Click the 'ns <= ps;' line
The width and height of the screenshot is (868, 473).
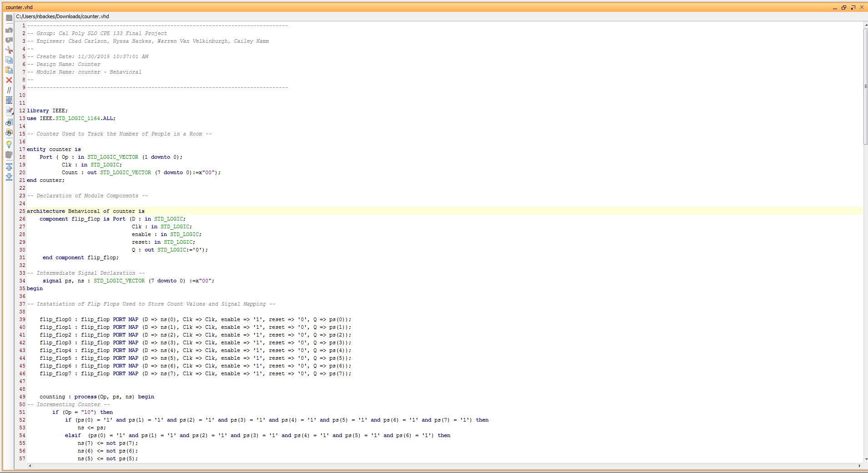(x=92, y=428)
